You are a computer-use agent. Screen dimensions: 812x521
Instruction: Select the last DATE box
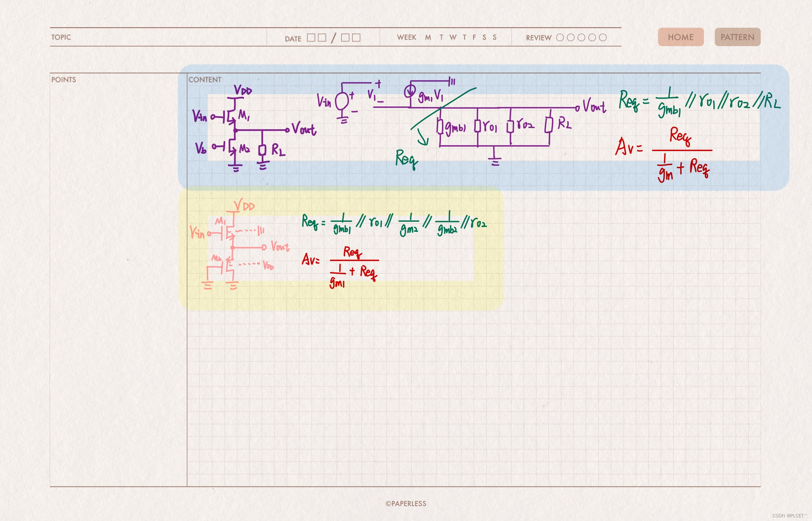click(x=356, y=38)
